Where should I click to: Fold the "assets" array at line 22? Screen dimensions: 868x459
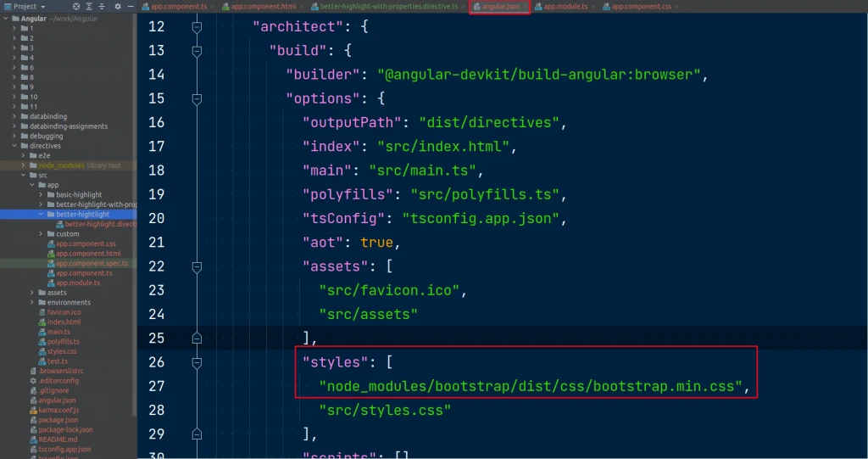197,267
